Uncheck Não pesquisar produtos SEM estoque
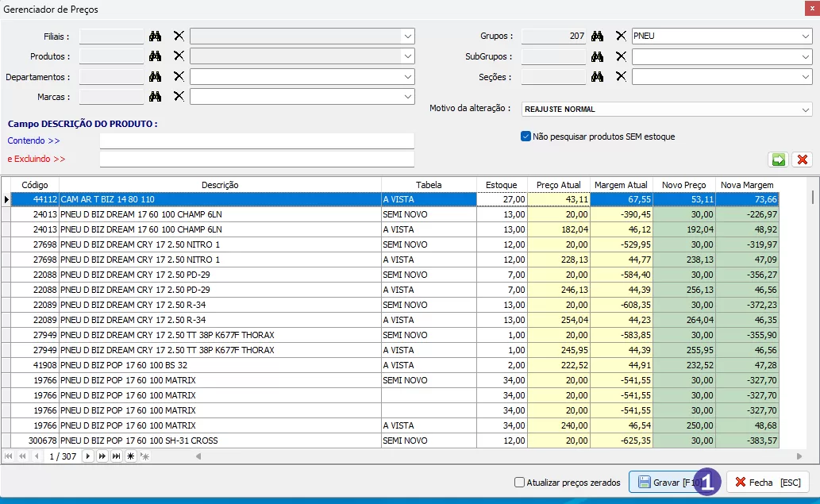This screenshot has height=504, width=820. (525, 137)
